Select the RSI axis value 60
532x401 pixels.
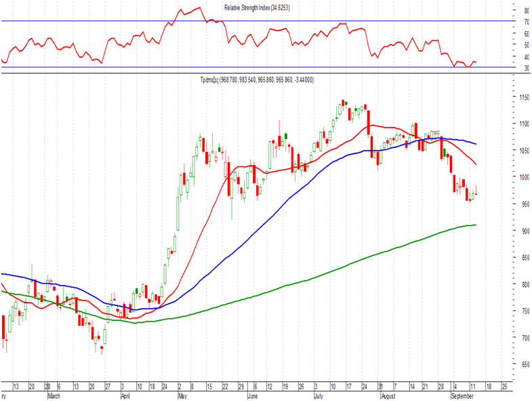[527, 34]
